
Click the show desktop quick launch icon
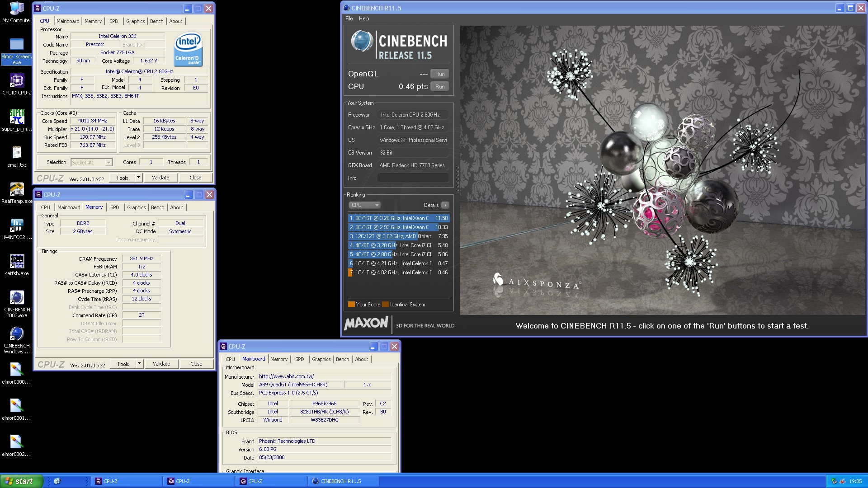point(57,481)
